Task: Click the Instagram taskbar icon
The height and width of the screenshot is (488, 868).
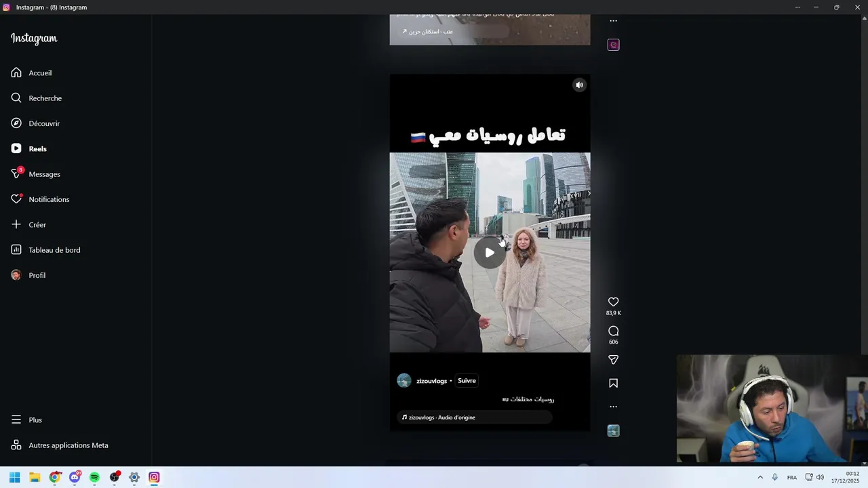Action: pos(154,477)
